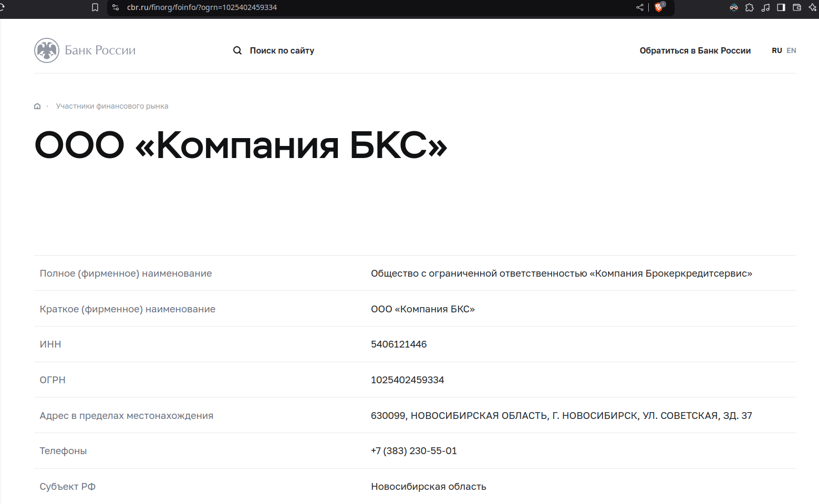
Task: Click label 'Адрес в пределах местонахождения'
Action: 127,416
